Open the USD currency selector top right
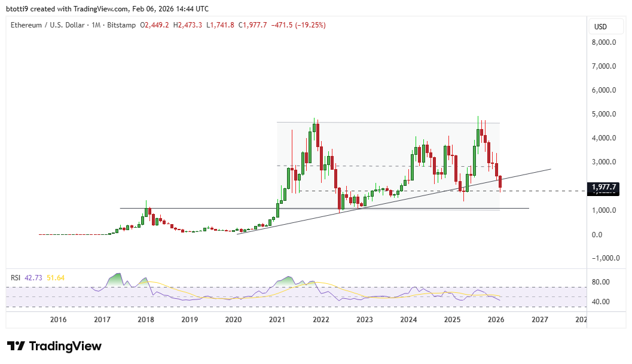Screen dimensions: 632x364 [x=605, y=26]
